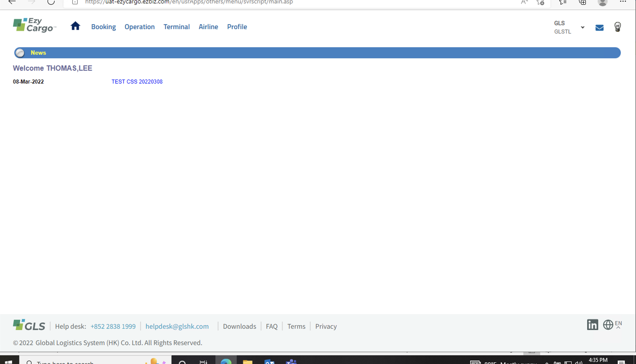Open the Booking menu
Viewport: 636px width, 364px height.
coord(103,27)
